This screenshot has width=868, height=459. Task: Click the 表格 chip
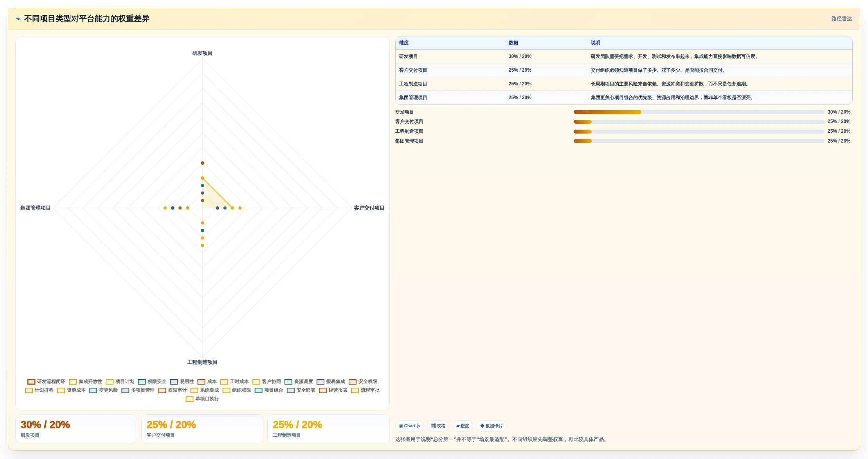click(x=438, y=426)
